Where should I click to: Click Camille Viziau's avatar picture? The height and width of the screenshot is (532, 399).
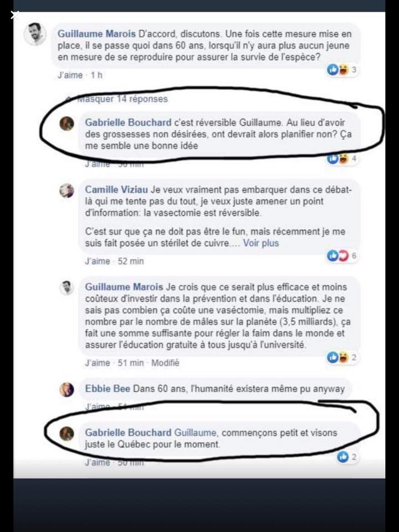(67, 191)
